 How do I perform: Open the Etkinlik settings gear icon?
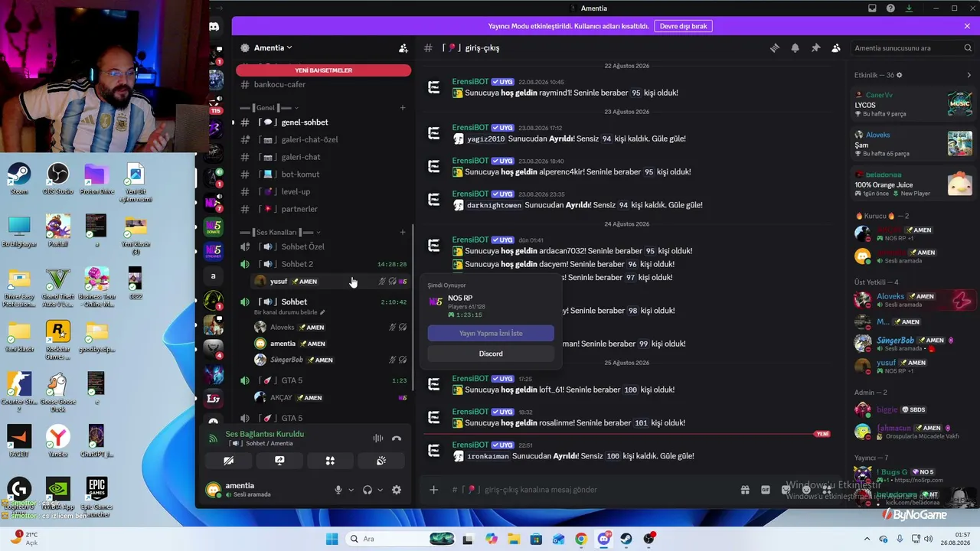click(900, 75)
